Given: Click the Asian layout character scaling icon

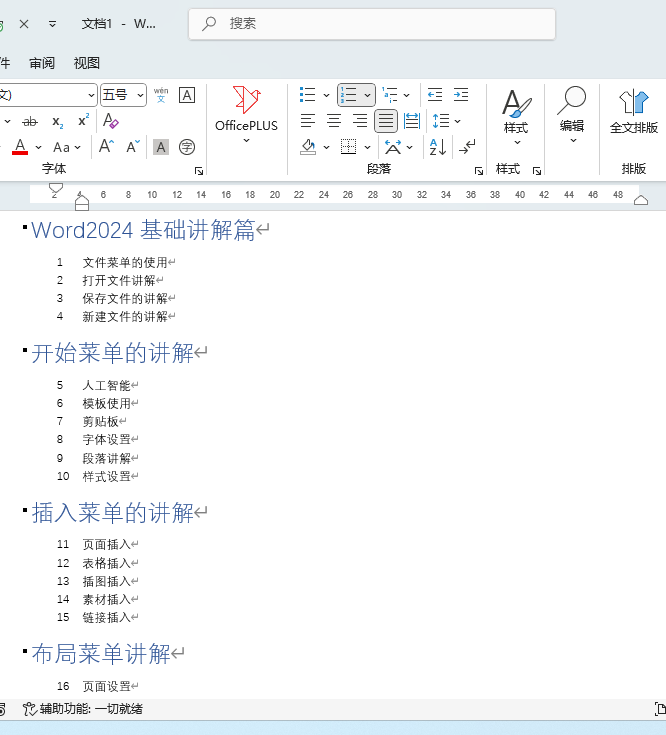Looking at the screenshot, I should tap(393, 147).
